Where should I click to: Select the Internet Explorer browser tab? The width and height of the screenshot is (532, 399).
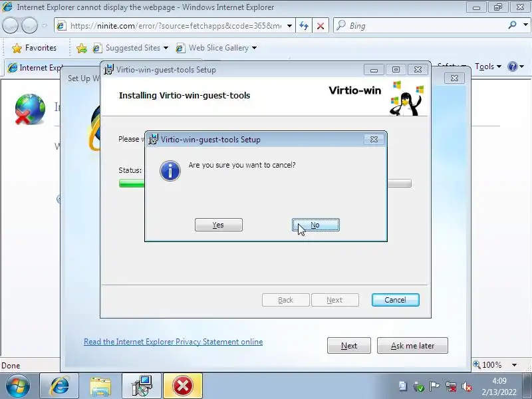[x=35, y=68]
